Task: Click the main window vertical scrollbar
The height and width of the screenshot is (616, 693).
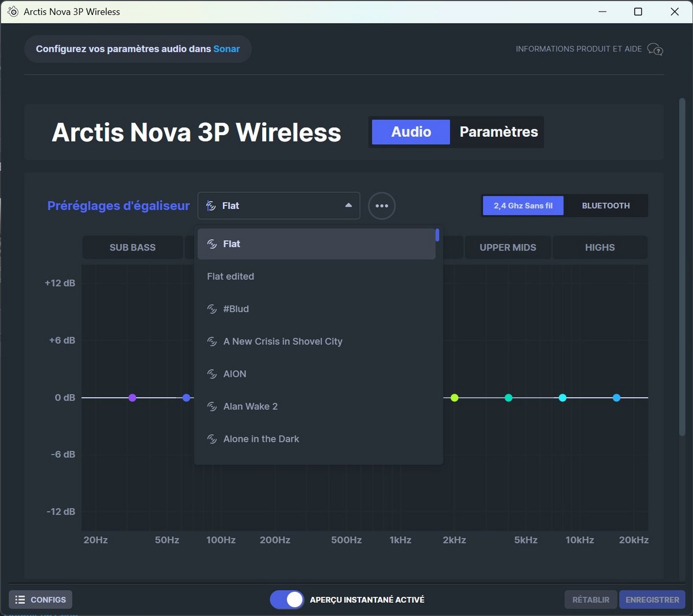Action: [683, 267]
